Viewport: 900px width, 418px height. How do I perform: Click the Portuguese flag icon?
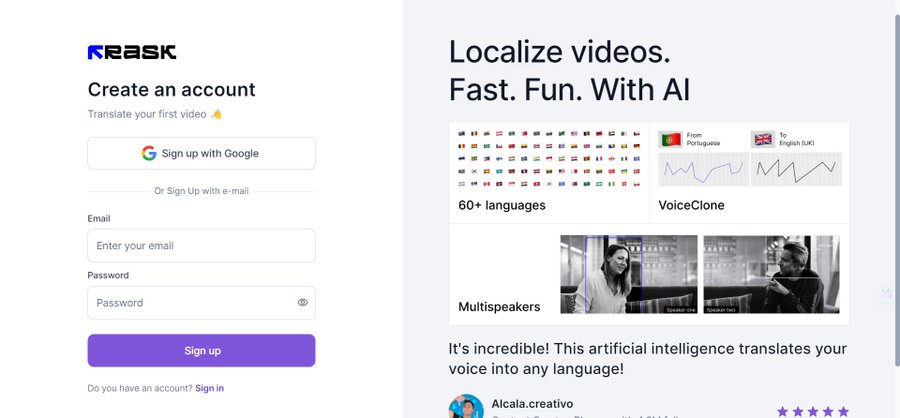coord(670,140)
